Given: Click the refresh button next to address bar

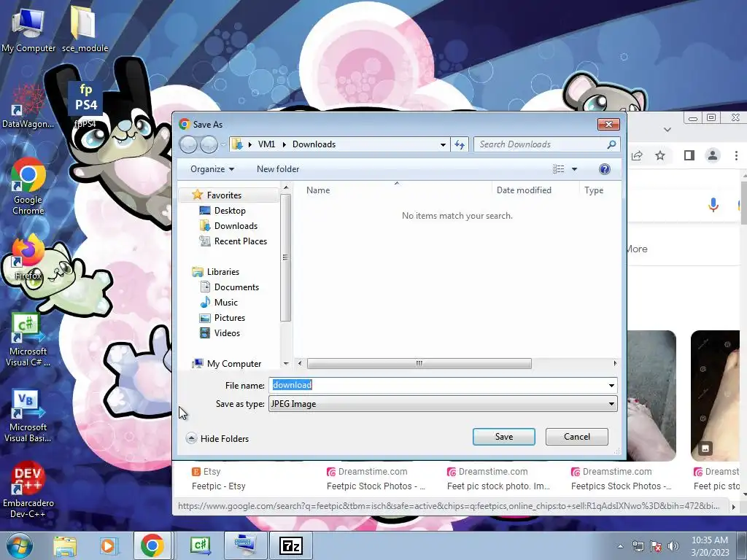Looking at the screenshot, I should (x=460, y=144).
